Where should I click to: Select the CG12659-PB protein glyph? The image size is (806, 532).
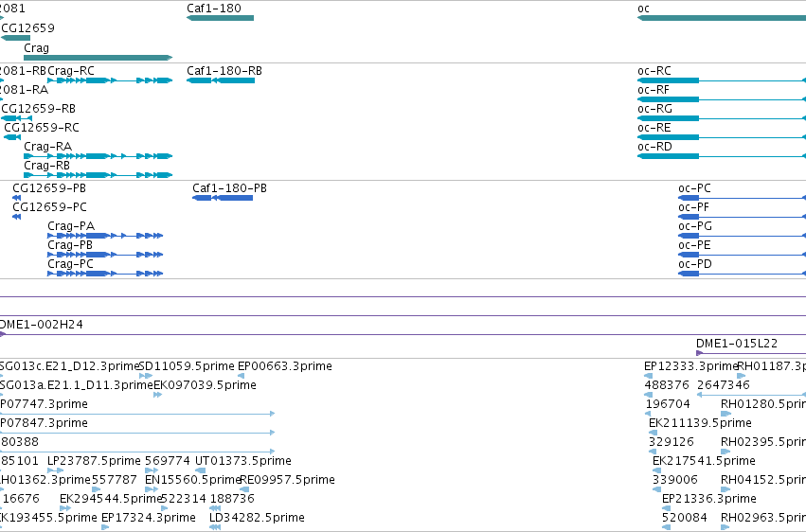(x=16, y=198)
